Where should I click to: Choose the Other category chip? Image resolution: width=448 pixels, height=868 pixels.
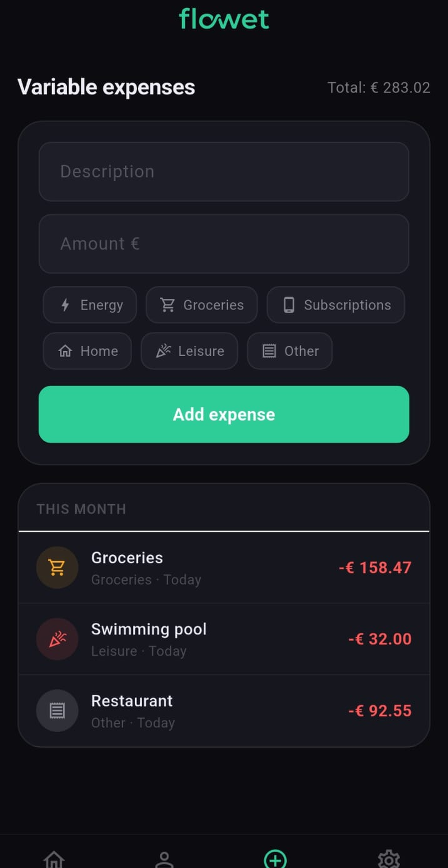(290, 351)
